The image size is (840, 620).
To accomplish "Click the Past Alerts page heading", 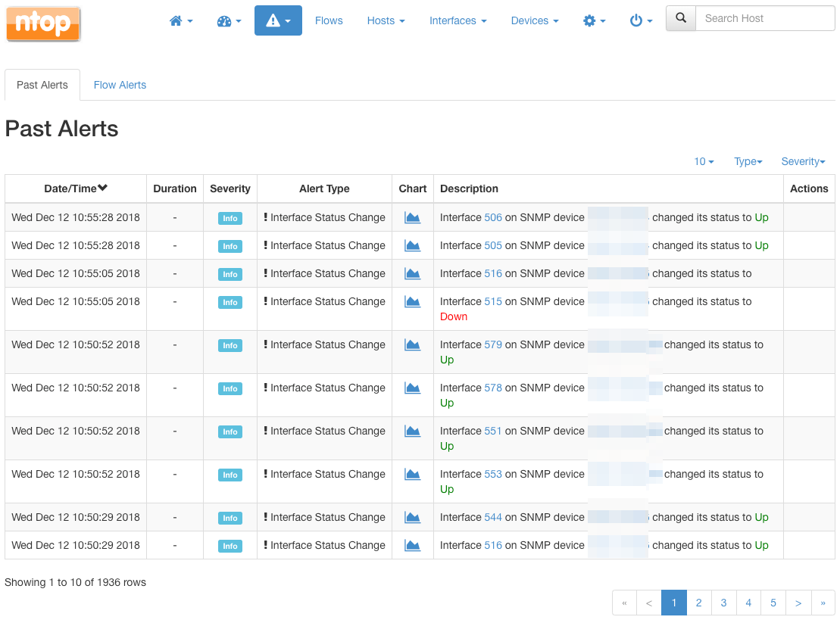I will 61,129.
